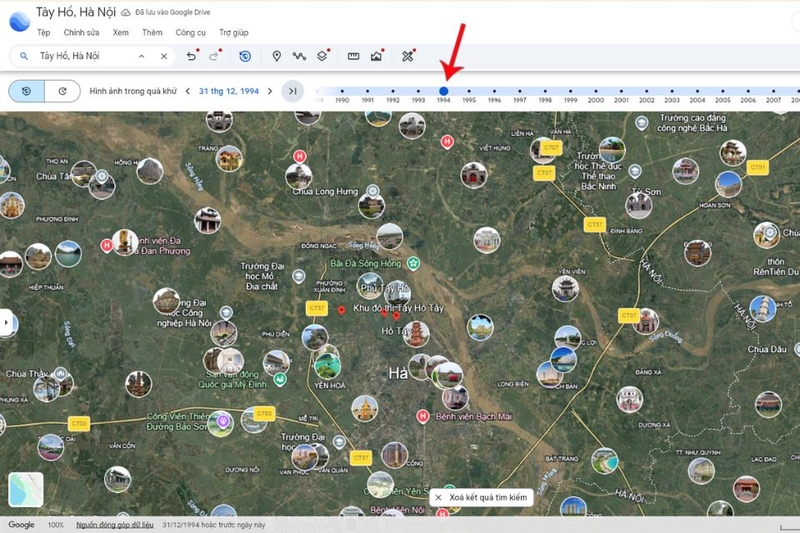This screenshot has height=533, width=800.
Task: Select the 2000 marker on the timeline
Action: [x=595, y=92]
